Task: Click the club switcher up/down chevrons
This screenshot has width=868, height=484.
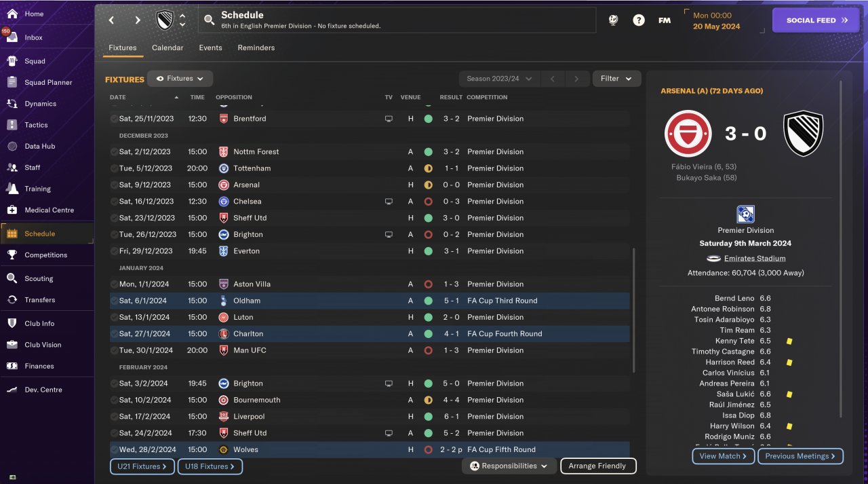Action: 182,20
